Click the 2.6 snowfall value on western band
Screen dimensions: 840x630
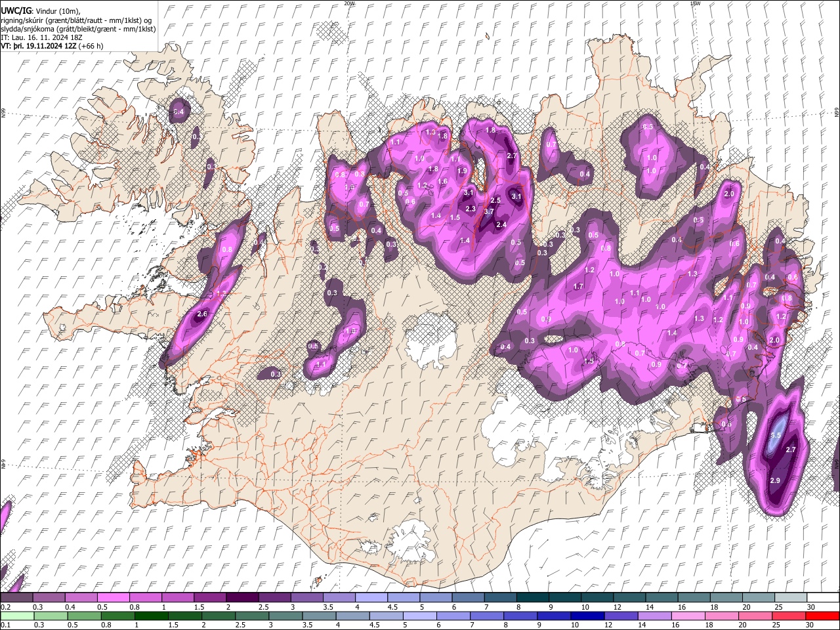click(202, 314)
